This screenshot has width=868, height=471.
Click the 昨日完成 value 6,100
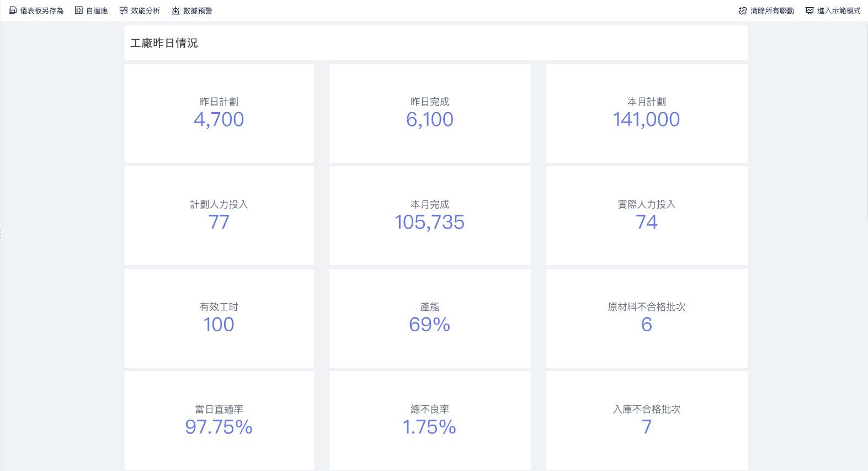[429, 120]
